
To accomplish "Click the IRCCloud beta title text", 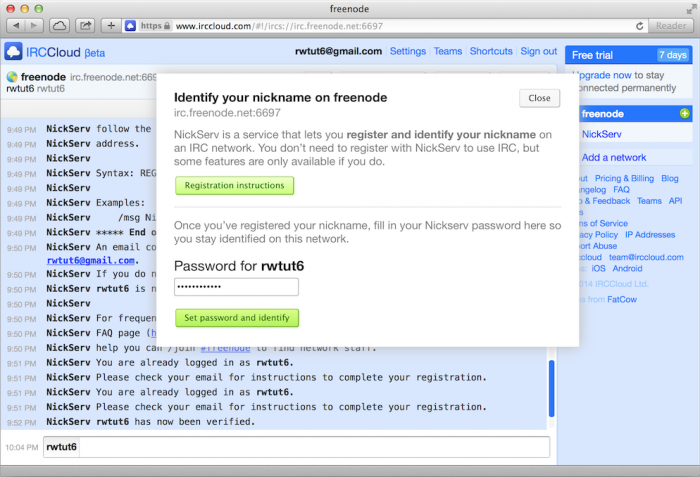I will 65,52.
